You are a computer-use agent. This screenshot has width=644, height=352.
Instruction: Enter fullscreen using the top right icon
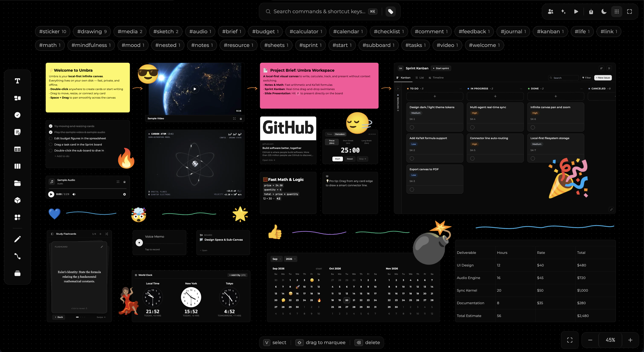click(x=629, y=12)
